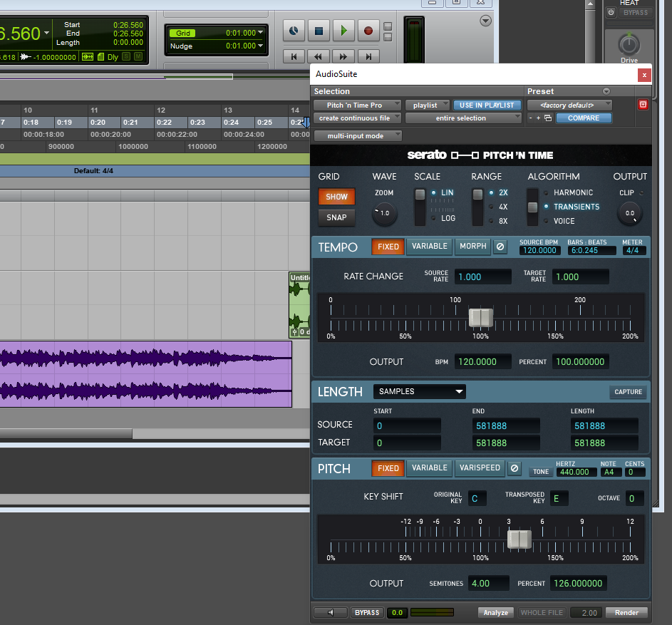The image size is (672, 625).
Task: Click the Pitch reset null icon
Action: pos(515,468)
